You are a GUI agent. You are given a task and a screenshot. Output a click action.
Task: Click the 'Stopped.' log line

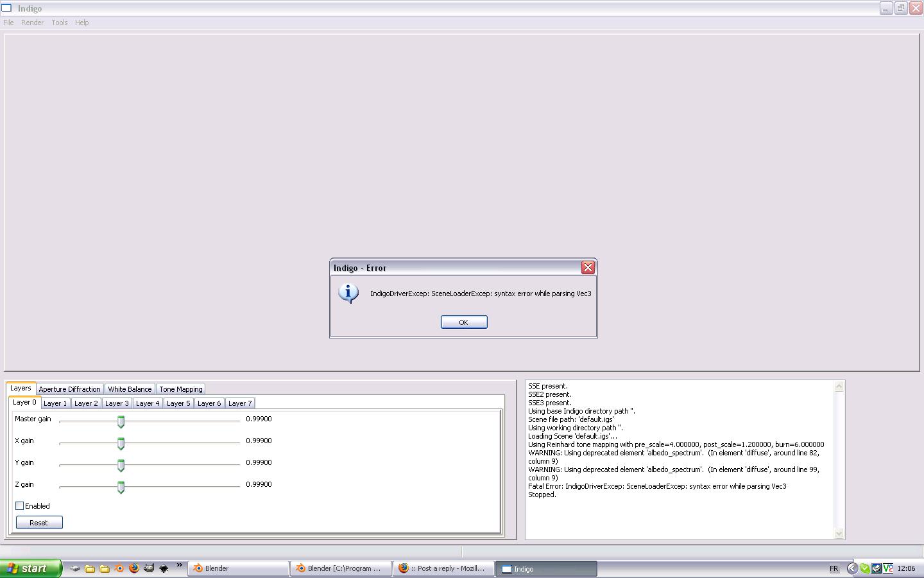[542, 495]
